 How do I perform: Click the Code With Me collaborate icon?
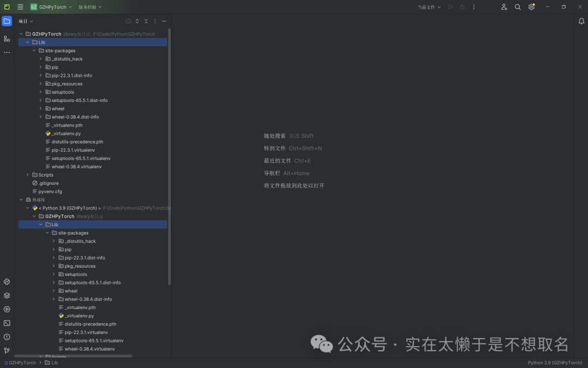[x=504, y=7]
